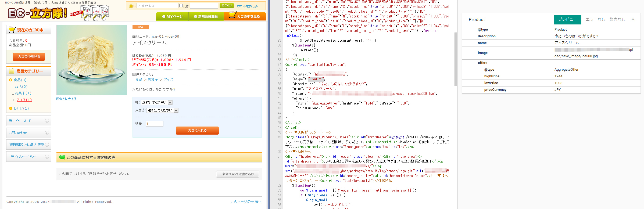644x209 pixels.
Task: Click the orange カゴの中を見る sidebar button
Action: 29,56
